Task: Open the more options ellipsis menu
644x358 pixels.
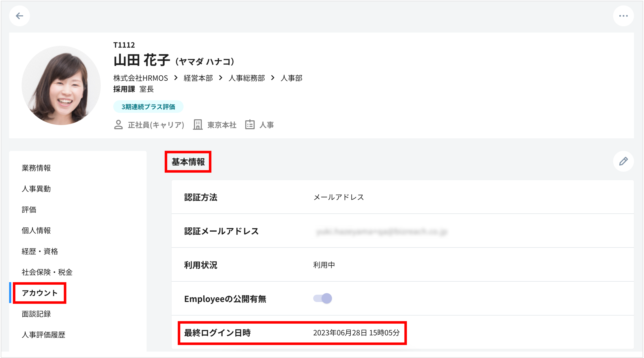Action: 624,16
